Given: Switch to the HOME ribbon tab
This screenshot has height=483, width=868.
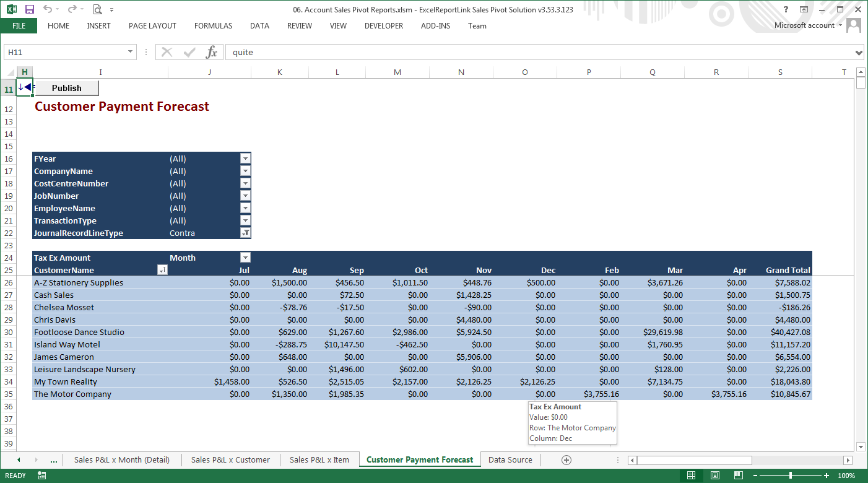Looking at the screenshot, I should click(x=58, y=26).
